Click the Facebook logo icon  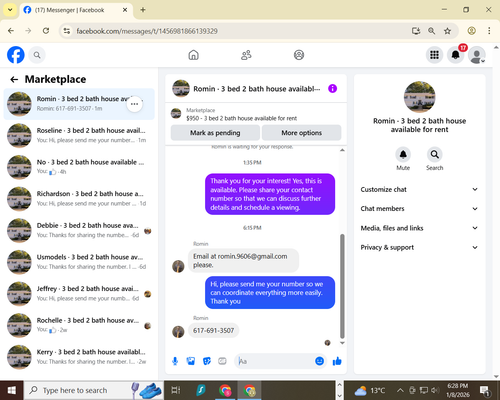[16, 55]
